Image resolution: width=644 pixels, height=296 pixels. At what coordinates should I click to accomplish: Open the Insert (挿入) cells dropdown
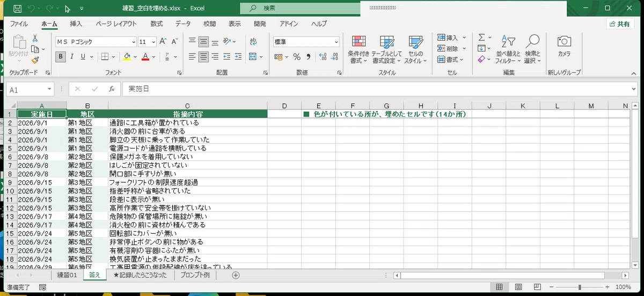[450, 38]
